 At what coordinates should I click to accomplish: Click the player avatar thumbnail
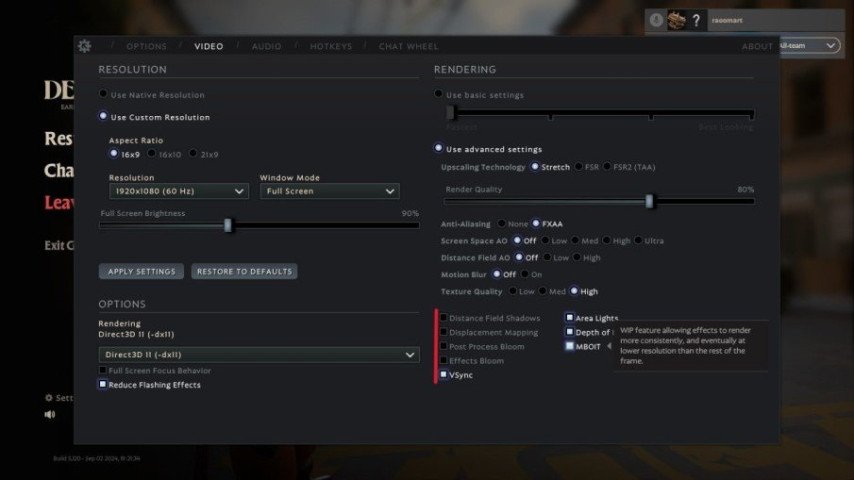pos(677,20)
